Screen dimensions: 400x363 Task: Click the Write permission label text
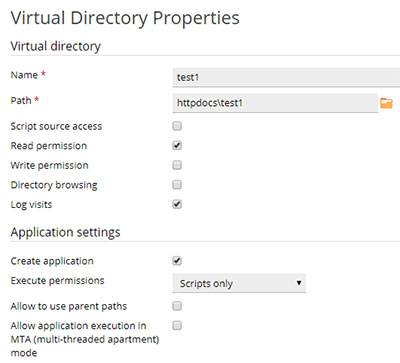49,165
